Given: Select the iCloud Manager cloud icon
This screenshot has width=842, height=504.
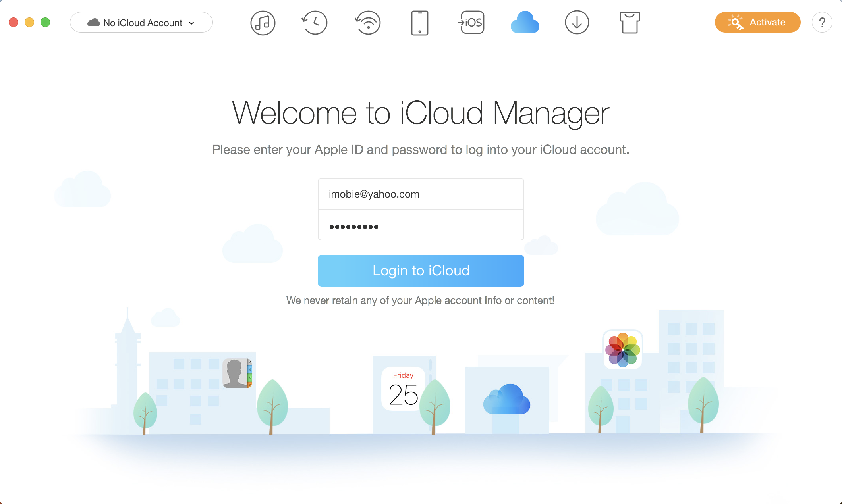Looking at the screenshot, I should 525,23.
